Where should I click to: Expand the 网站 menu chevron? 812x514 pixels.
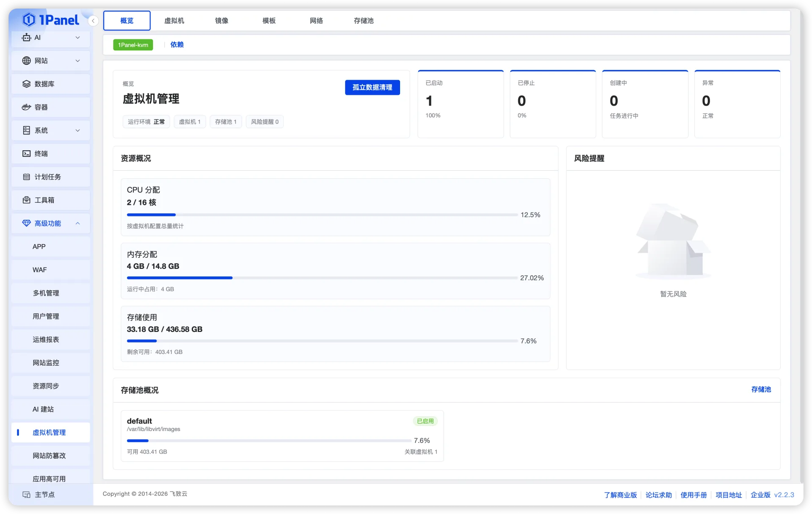tap(77, 61)
